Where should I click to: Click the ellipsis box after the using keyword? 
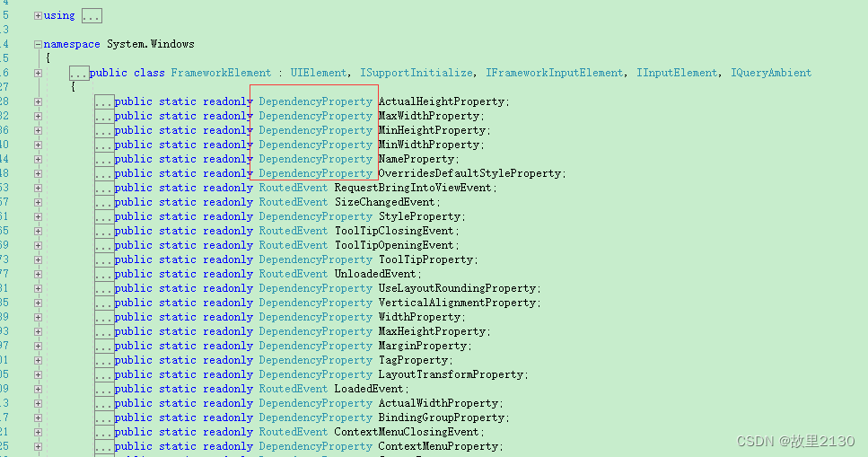coord(92,16)
